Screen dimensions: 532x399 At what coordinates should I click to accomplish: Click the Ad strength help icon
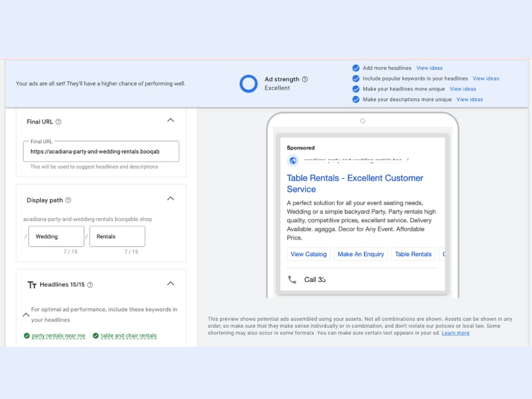coord(305,79)
